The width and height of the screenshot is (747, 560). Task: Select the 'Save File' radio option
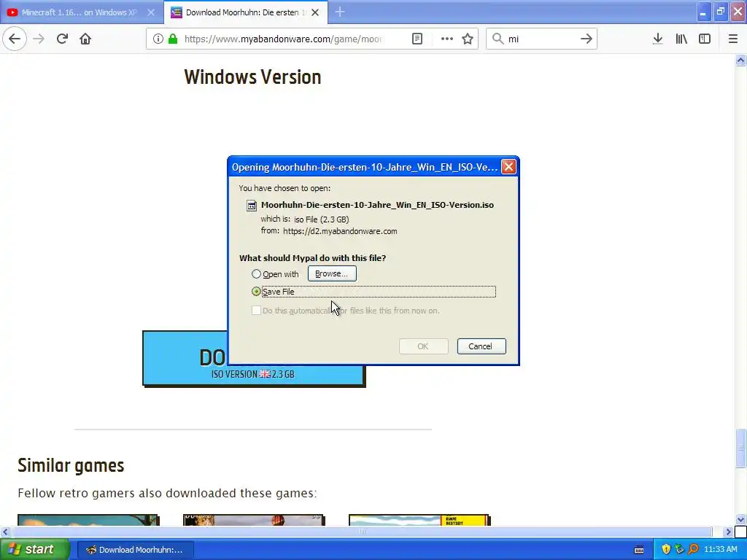pos(256,292)
